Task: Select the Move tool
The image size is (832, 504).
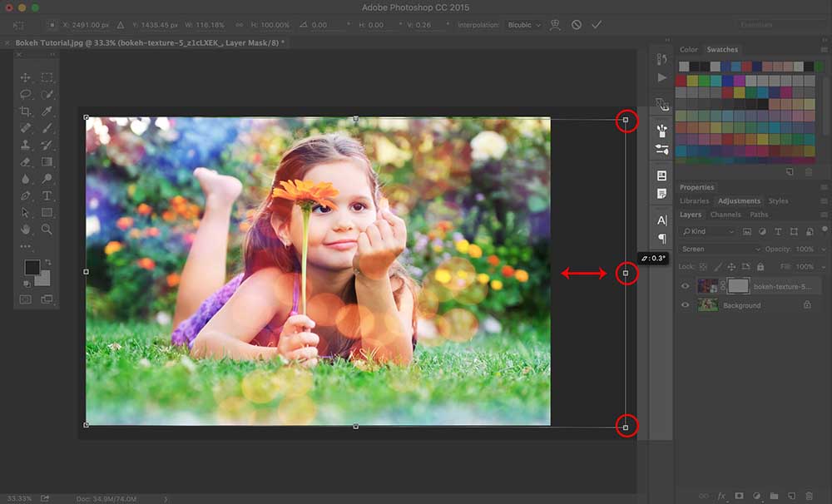Action: coord(25,77)
